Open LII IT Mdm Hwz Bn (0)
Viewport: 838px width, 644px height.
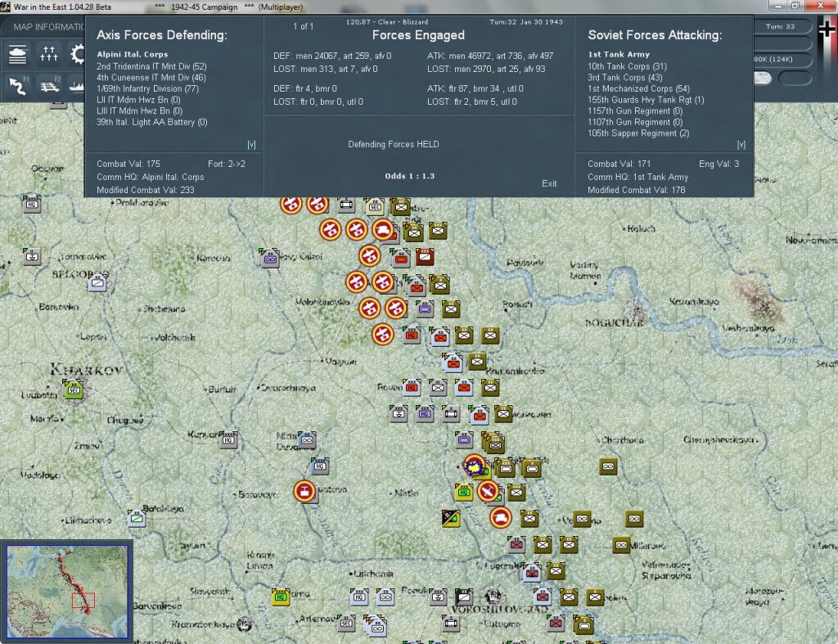(138, 99)
